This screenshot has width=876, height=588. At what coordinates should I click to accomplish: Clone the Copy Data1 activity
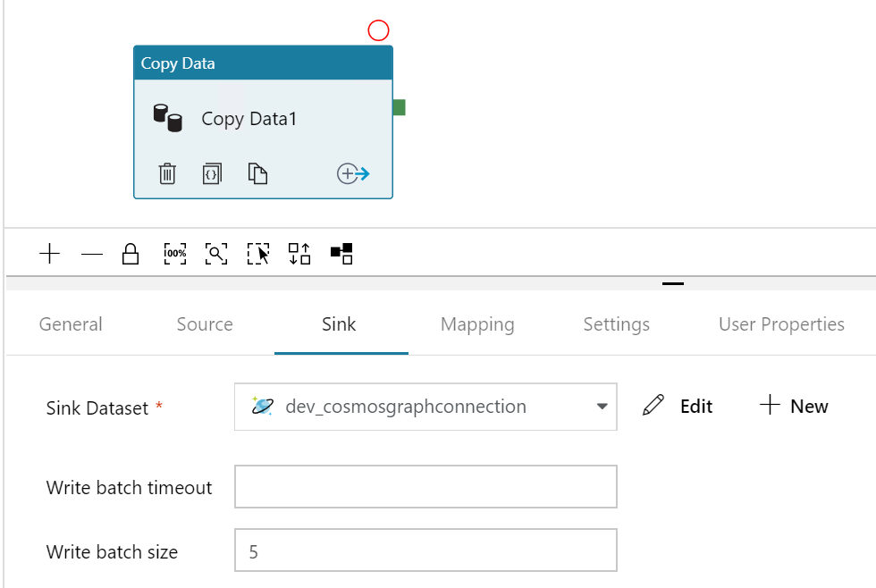257,173
